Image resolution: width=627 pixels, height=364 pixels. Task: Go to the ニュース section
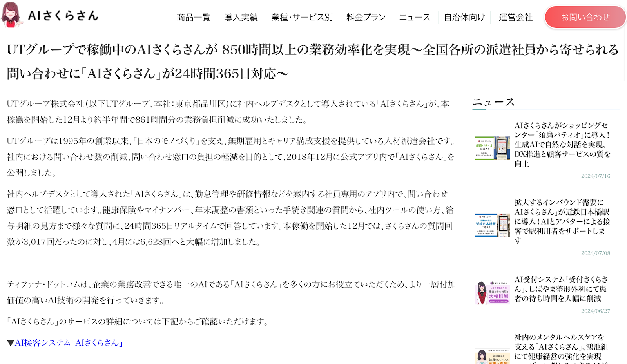pyautogui.click(x=414, y=17)
